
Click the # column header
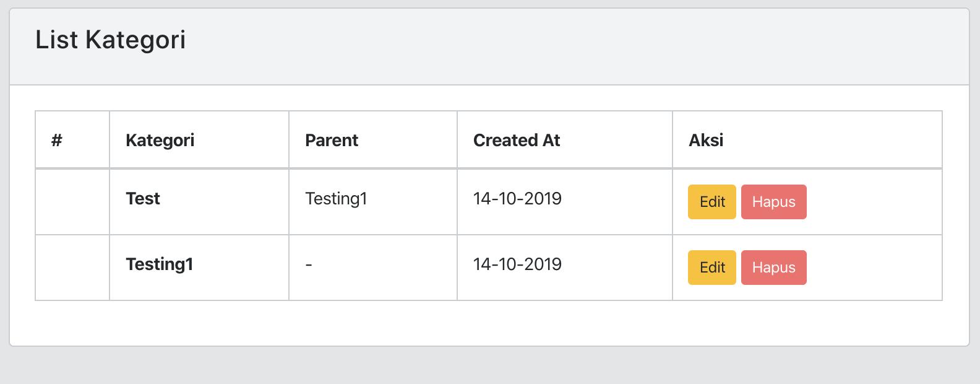click(x=57, y=140)
